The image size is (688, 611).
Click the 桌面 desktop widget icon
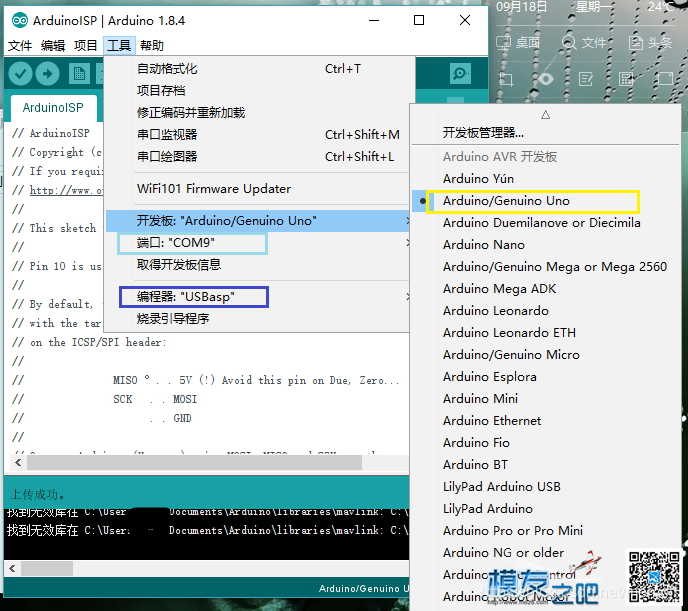pos(503,43)
